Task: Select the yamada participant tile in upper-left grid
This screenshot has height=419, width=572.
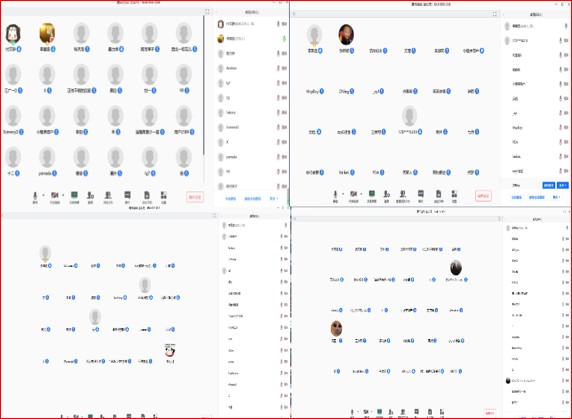Action: [x=47, y=162]
